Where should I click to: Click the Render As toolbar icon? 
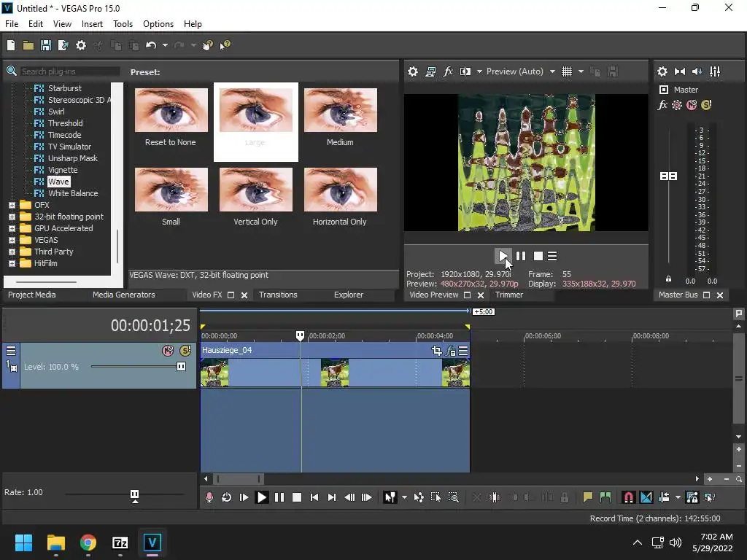63,45
